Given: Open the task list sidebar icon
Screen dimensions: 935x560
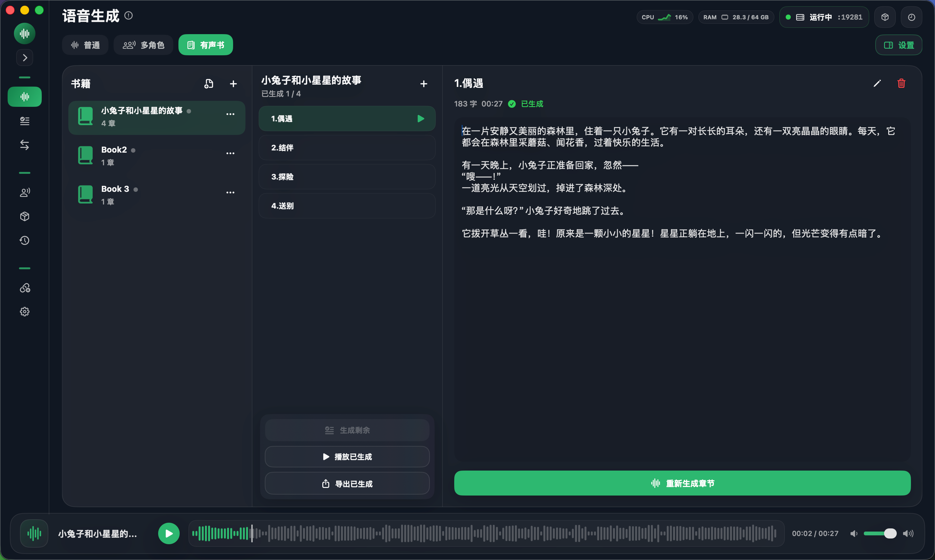Looking at the screenshot, I should [x=25, y=121].
